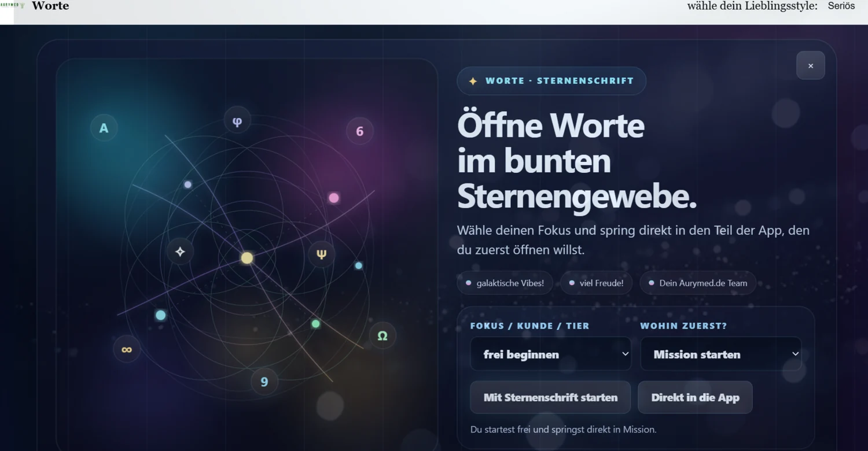Click Direkt in die App button

(x=695, y=397)
